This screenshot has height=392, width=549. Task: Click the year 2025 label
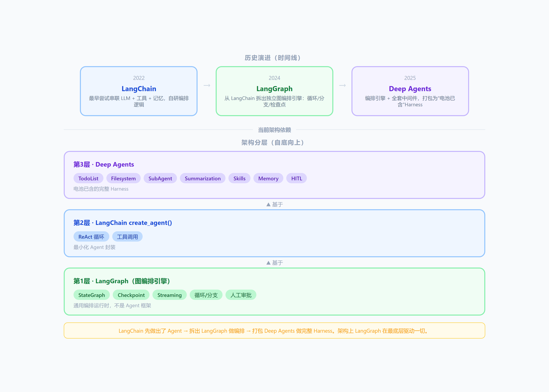(410, 78)
